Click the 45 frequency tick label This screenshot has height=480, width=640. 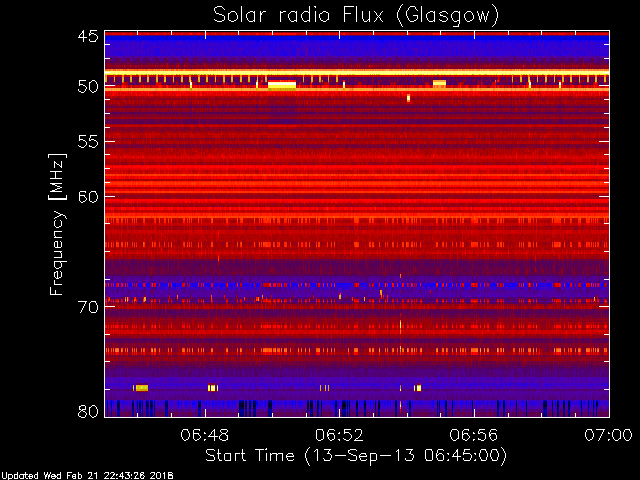click(88, 37)
